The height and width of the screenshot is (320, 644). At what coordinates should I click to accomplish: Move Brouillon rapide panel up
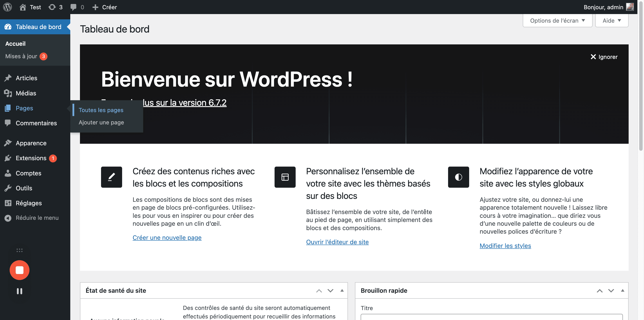[600, 291]
